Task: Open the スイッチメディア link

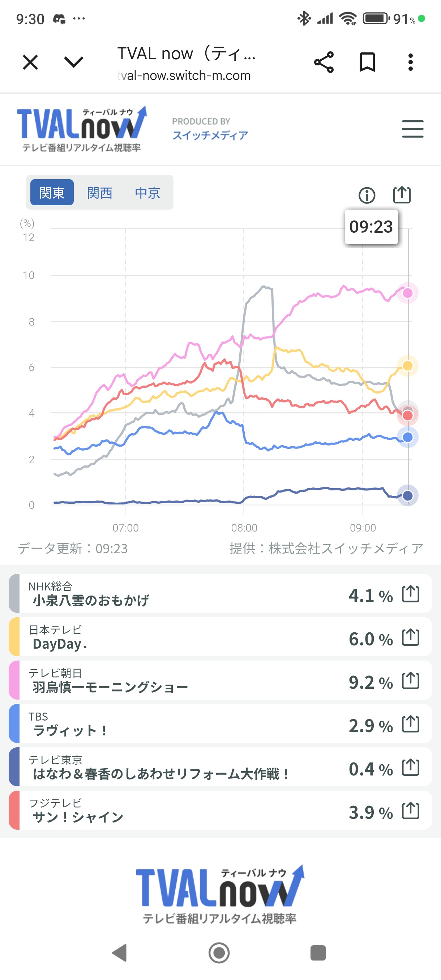Action: tap(210, 135)
